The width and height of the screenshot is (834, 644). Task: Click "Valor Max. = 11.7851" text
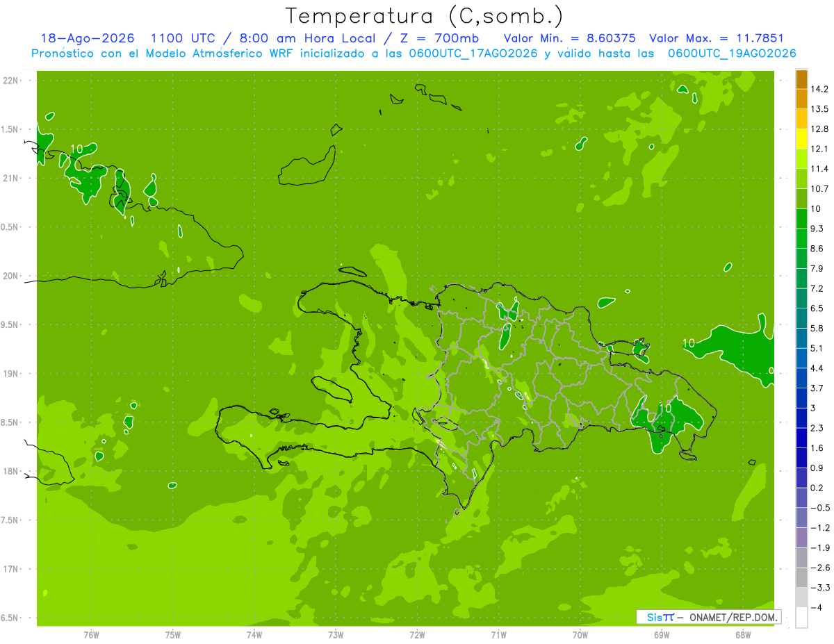click(x=716, y=38)
